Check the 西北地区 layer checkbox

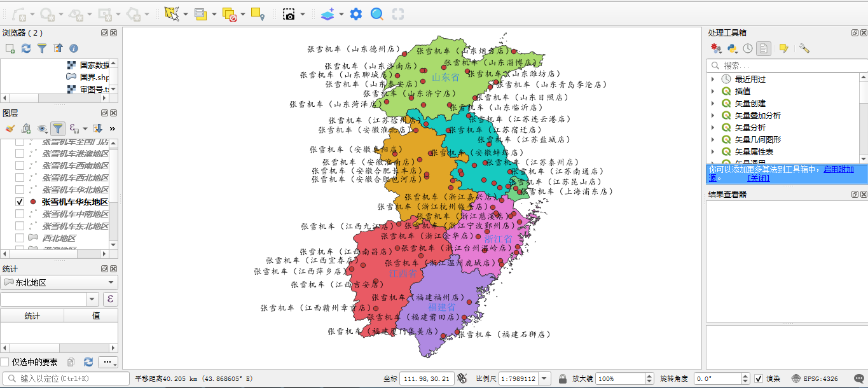pyautogui.click(x=20, y=238)
